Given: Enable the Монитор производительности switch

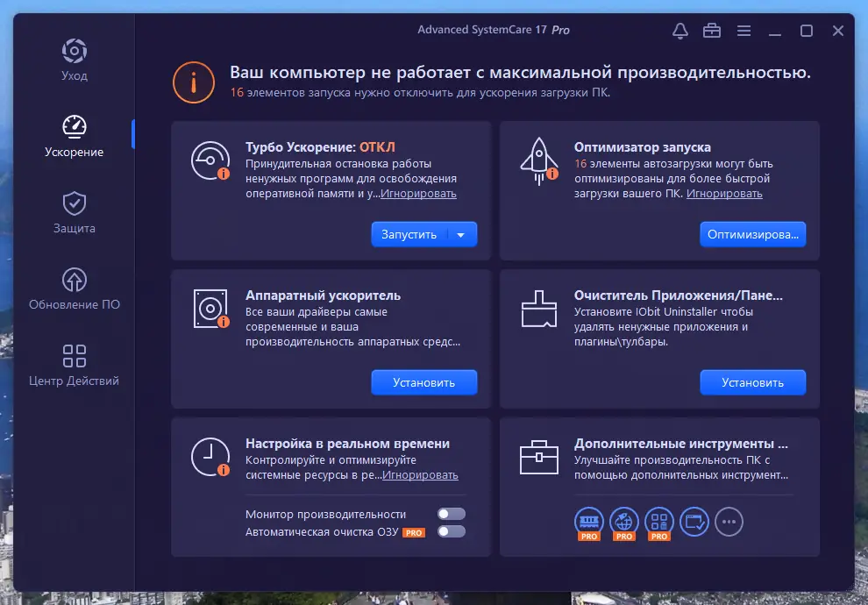Looking at the screenshot, I should [x=451, y=514].
